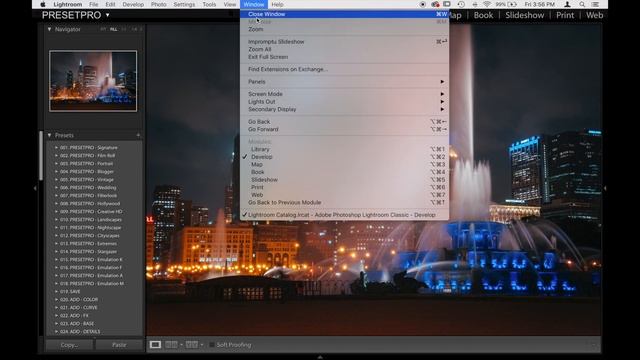Select 009. PRESETPRO - Creative HD folder
This screenshot has width=640, height=360.
[x=94, y=212]
